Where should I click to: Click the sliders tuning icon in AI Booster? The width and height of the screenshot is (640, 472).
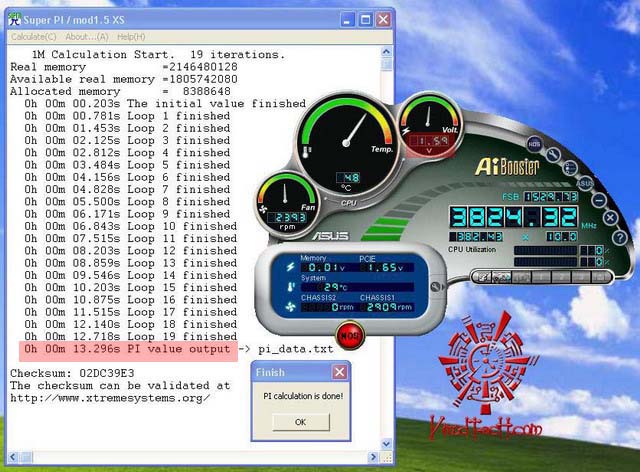[x=570, y=167]
